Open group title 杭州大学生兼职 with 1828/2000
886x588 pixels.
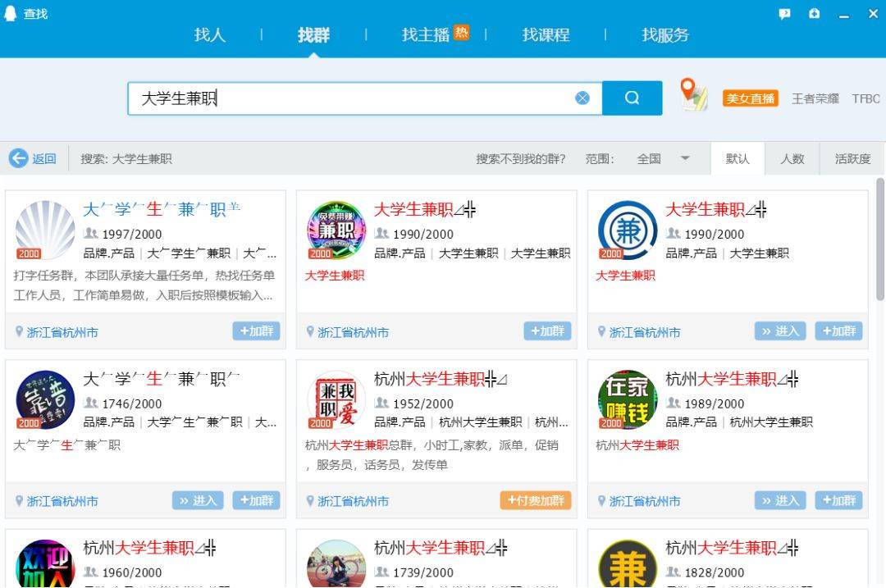tap(732, 547)
